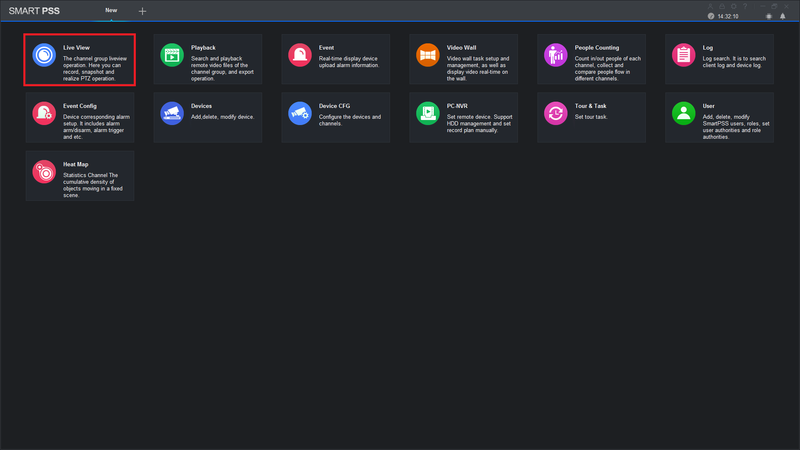Screen dimensions: 800x450
Task: Open the Device CFG icon
Action: [x=300, y=113]
